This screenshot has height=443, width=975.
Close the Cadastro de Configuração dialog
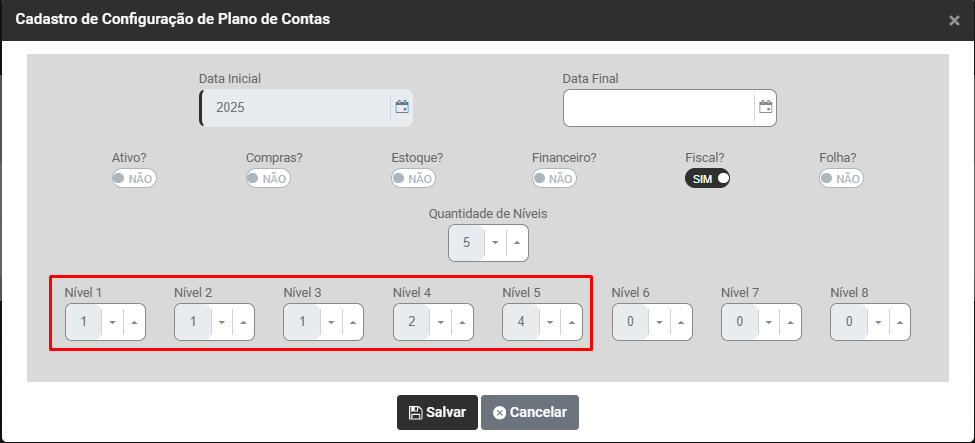954,20
